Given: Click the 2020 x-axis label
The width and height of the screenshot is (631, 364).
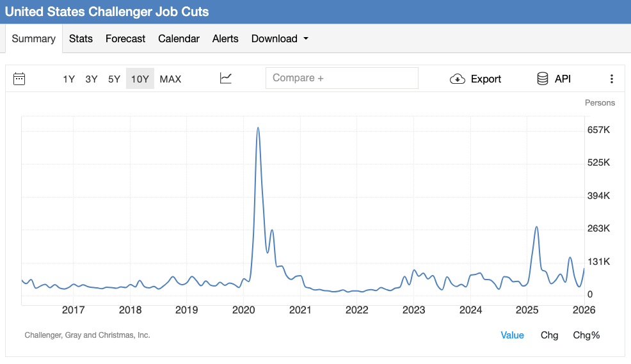Looking at the screenshot, I should 243,310.
